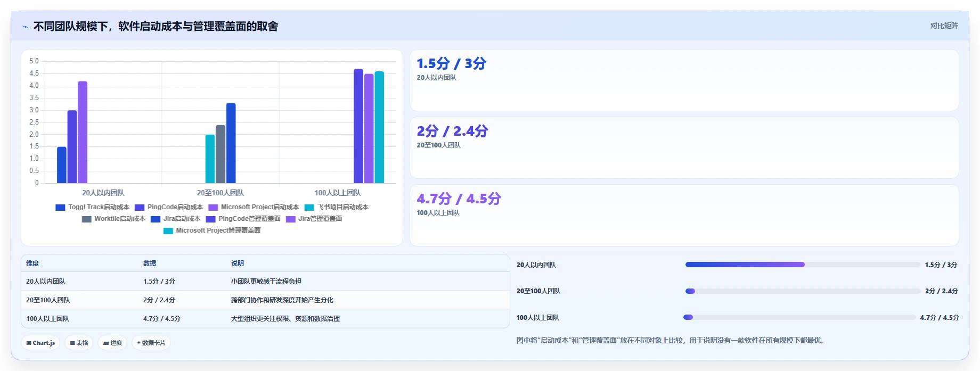980x371 pixels.
Task: Click the 100人以上团队 label beside progress bar
Action: (538, 318)
